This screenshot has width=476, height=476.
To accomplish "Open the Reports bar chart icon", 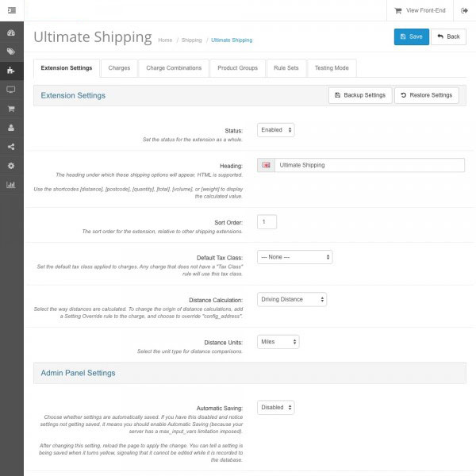I will tap(11, 185).
